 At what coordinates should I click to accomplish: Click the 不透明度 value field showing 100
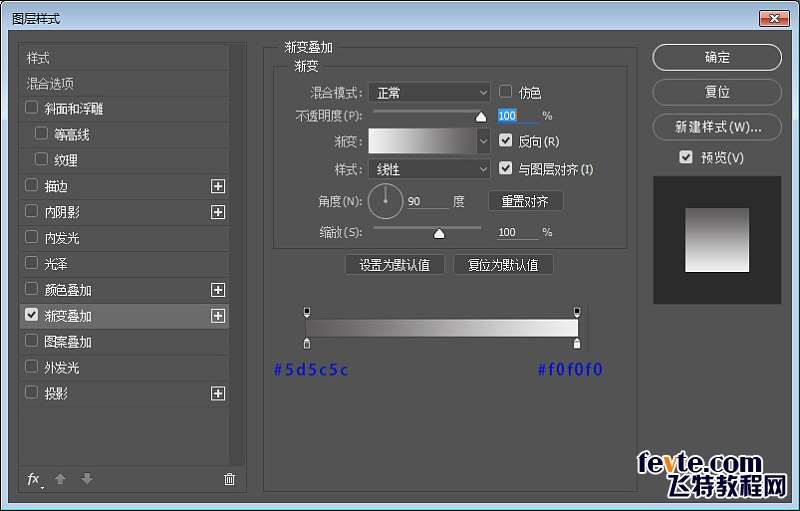tap(518, 116)
